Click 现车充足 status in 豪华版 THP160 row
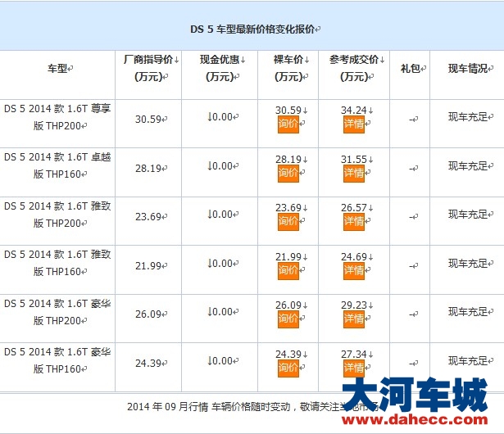The image size is (504, 434). pyautogui.click(x=468, y=361)
